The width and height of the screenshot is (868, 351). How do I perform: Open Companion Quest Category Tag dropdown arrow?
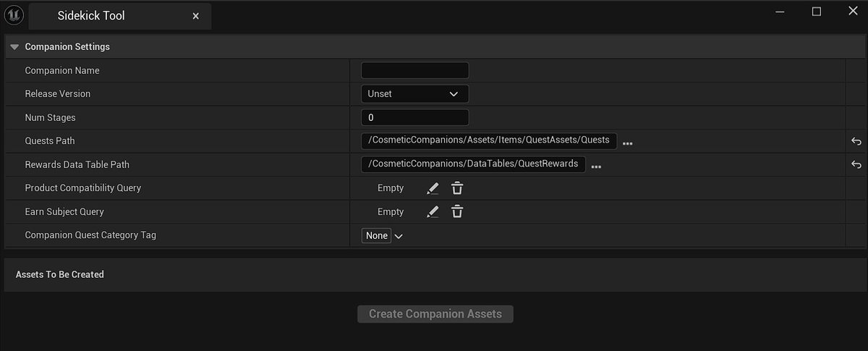tap(399, 236)
